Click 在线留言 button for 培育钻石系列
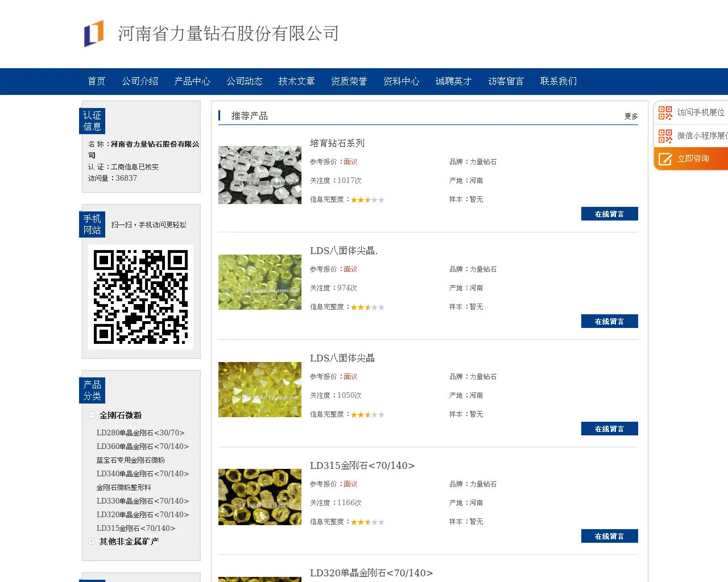The image size is (728, 582). pyautogui.click(x=609, y=214)
